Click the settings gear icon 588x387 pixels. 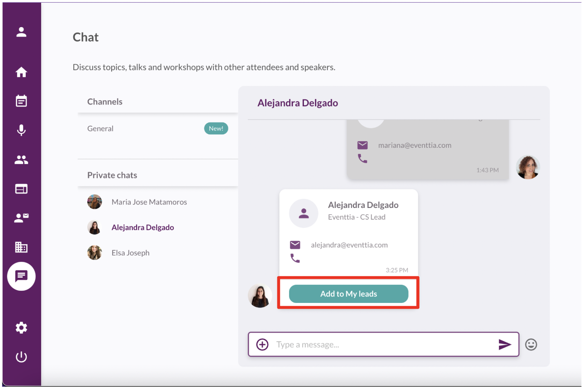[21, 328]
